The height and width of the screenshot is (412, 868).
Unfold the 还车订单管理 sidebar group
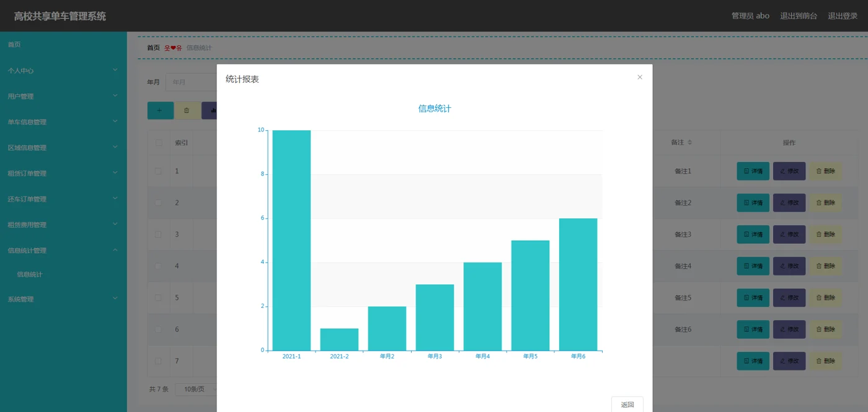click(63, 199)
